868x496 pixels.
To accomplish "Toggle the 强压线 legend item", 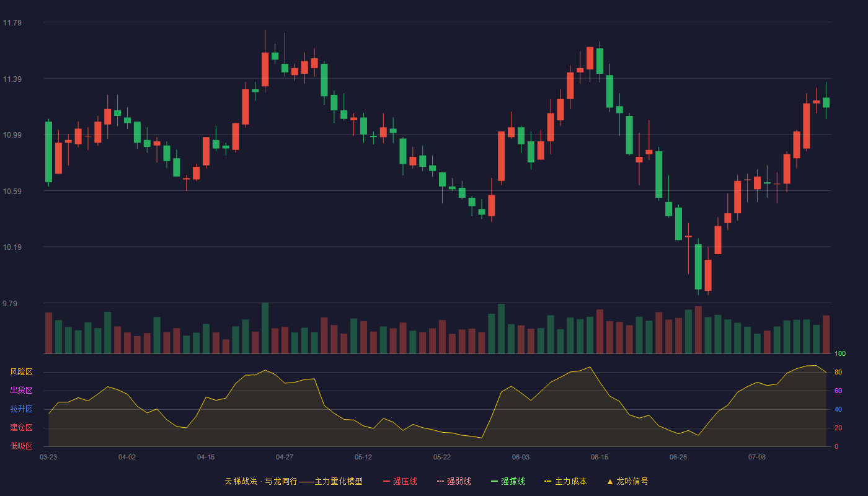I will [400, 481].
